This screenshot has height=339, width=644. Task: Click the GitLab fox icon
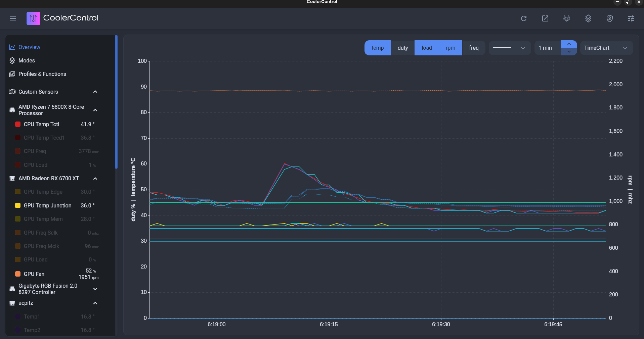click(566, 18)
